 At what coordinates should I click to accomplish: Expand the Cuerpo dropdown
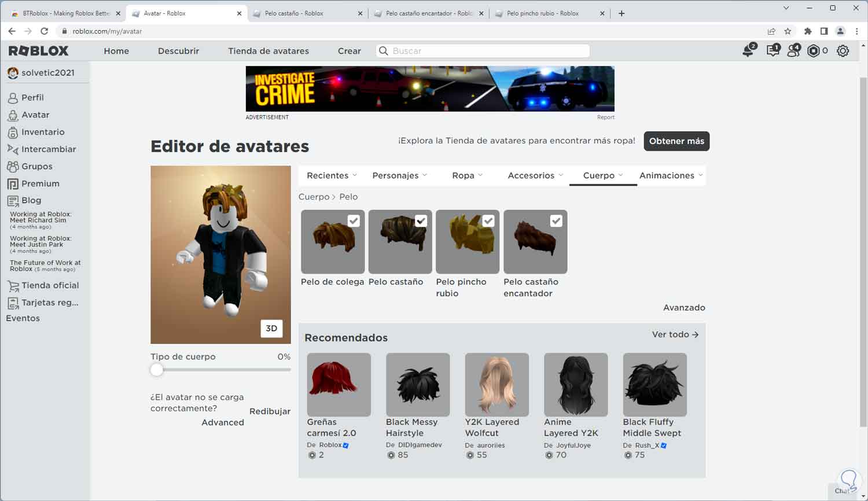[603, 175]
